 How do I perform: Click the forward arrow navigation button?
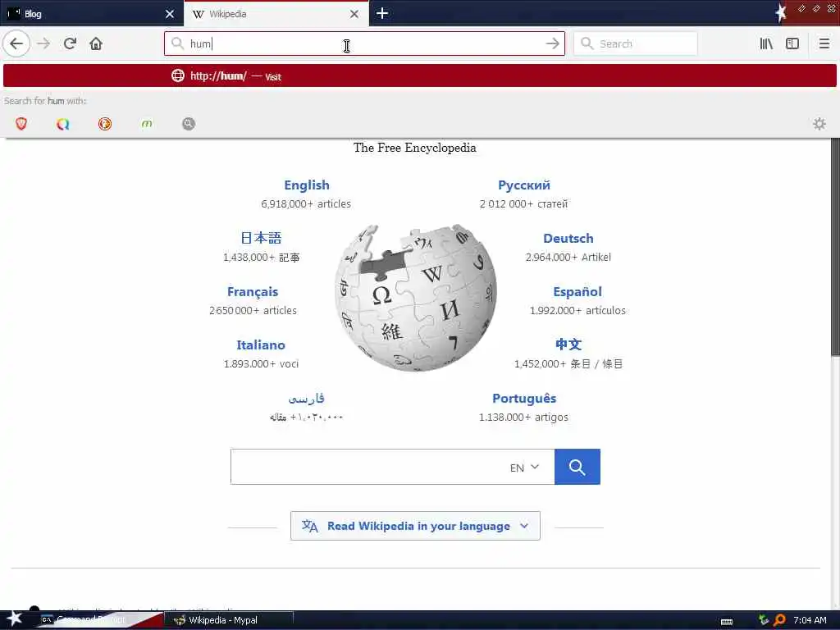pyautogui.click(x=44, y=43)
